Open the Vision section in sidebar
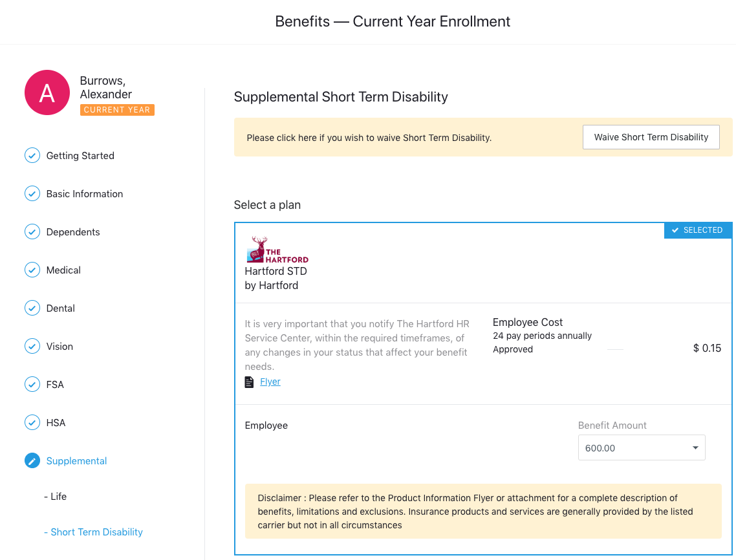This screenshot has width=736, height=560. point(60,347)
